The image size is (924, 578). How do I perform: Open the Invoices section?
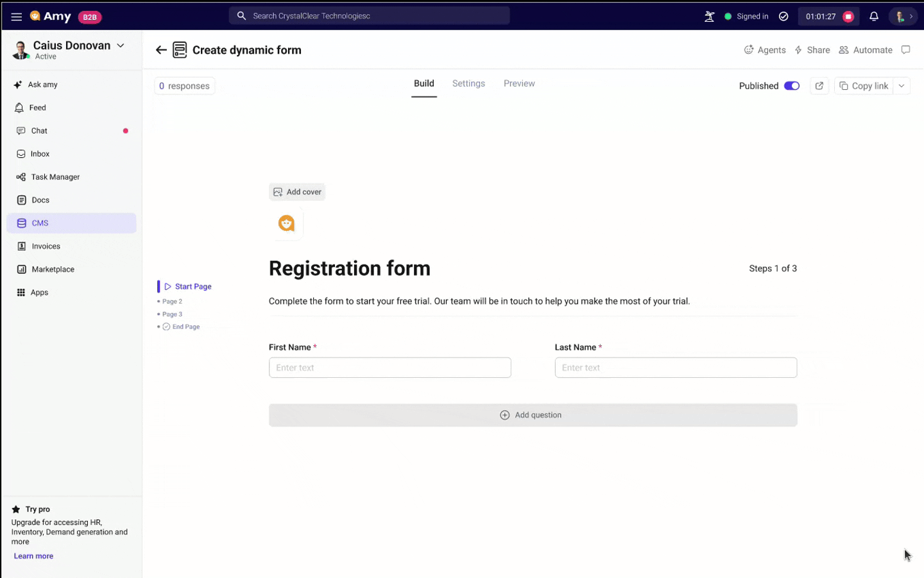click(46, 246)
